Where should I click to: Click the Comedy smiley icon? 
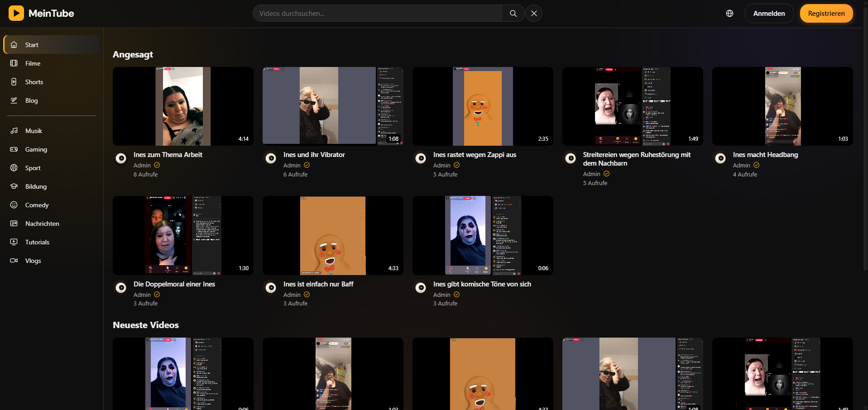(14, 205)
